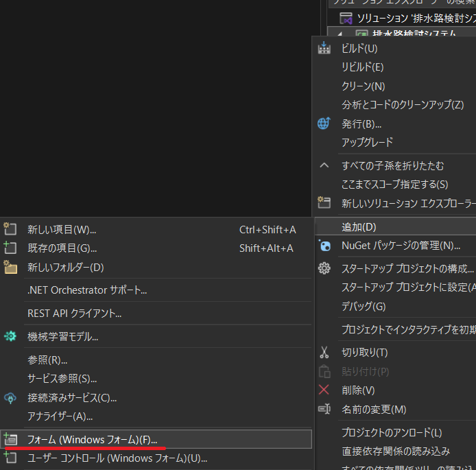This screenshot has height=470, width=476.
Task: Click the globe icon beside 発行(B)
Action: pos(324,124)
